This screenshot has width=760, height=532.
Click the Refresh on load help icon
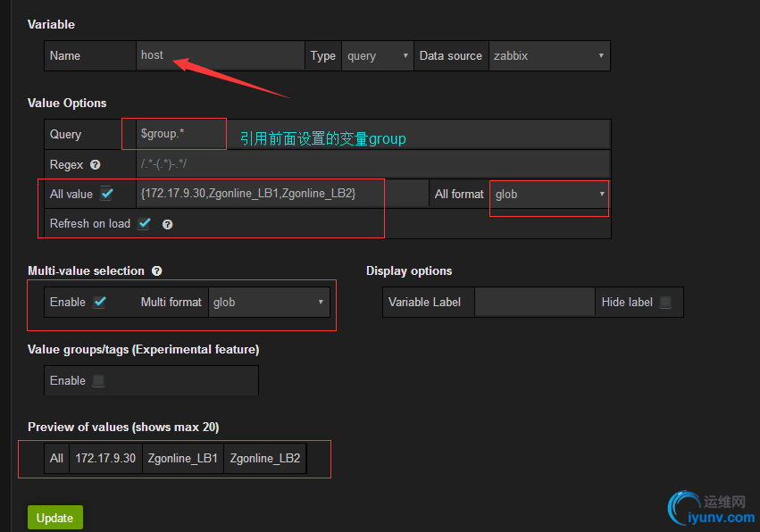point(167,224)
